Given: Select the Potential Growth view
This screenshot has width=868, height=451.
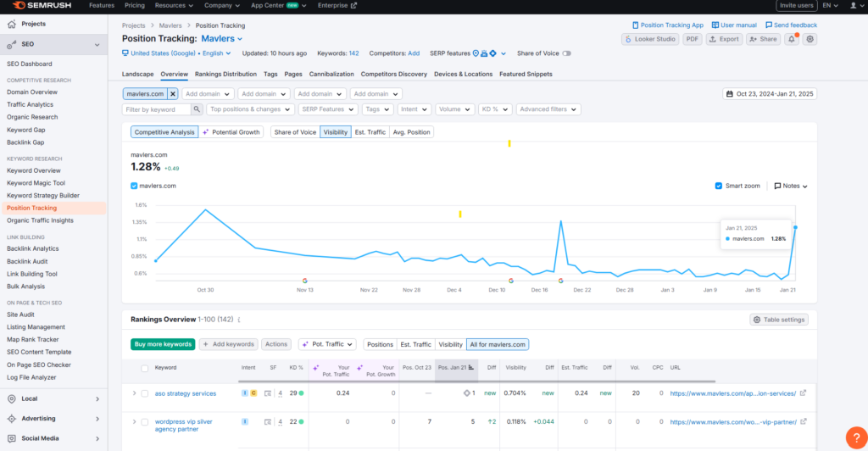Looking at the screenshot, I should point(231,132).
